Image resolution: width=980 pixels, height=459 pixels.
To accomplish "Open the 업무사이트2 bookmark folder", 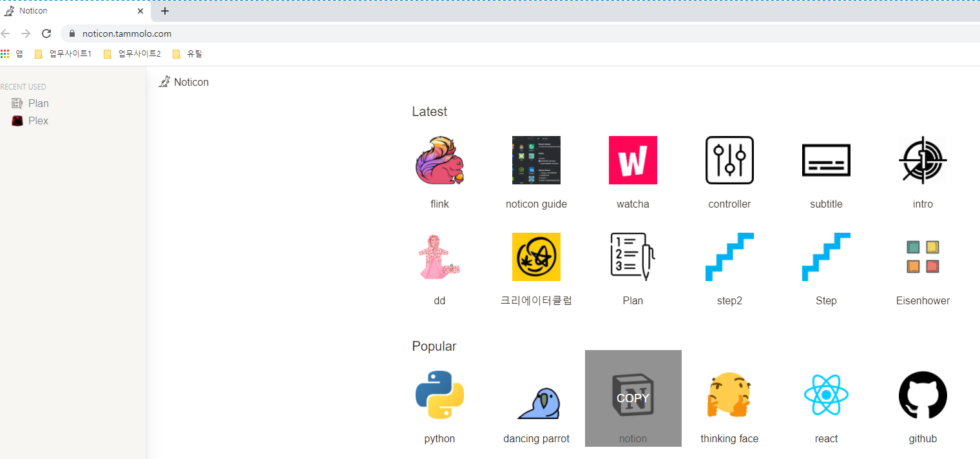I will (132, 54).
